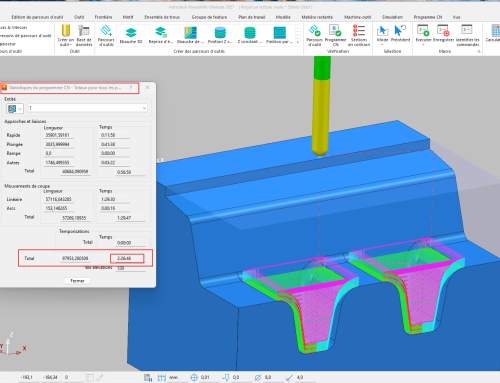Open the Ensemble de trous tab
The height and width of the screenshot is (383, 500).
162,17
